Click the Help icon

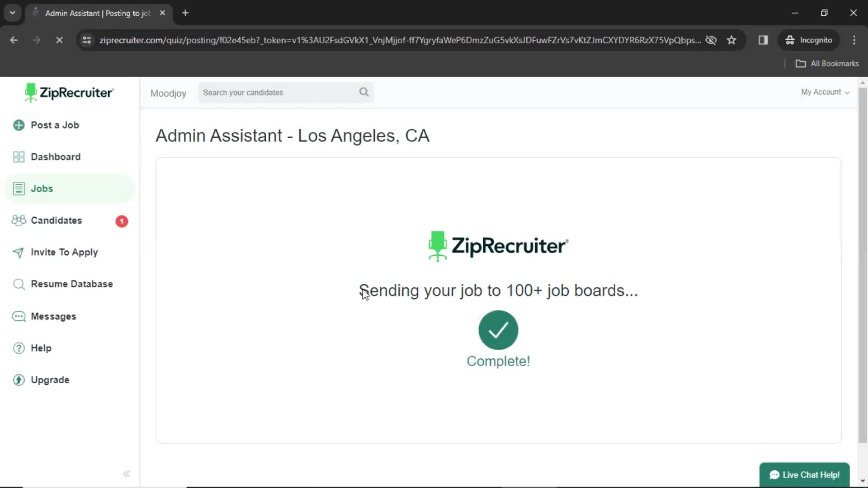(19, 348)
